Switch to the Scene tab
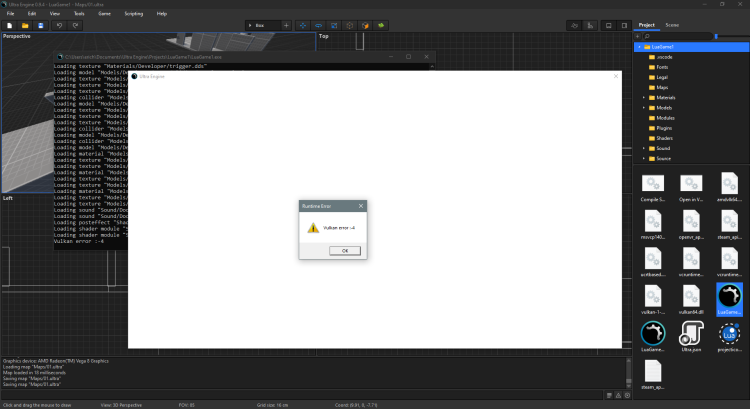The width and height of the screenshot is (750, 409). [672, 25]
